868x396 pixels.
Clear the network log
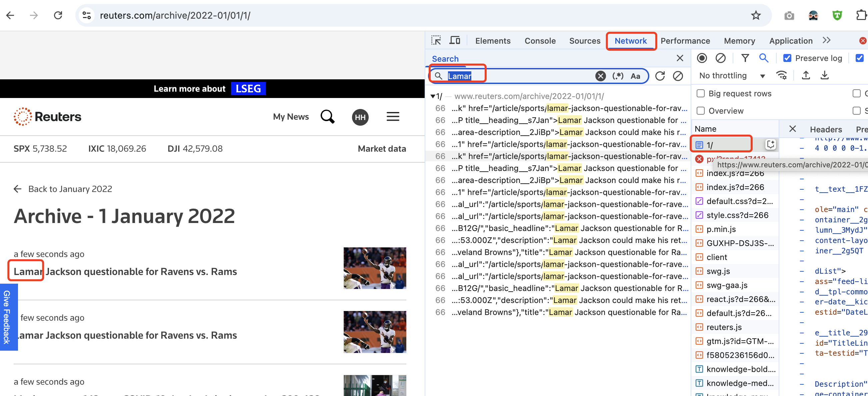coord(720,58)
